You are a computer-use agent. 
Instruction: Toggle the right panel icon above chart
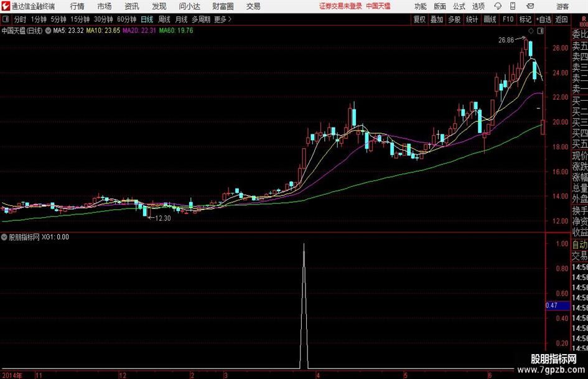click(x=540, y=30)
